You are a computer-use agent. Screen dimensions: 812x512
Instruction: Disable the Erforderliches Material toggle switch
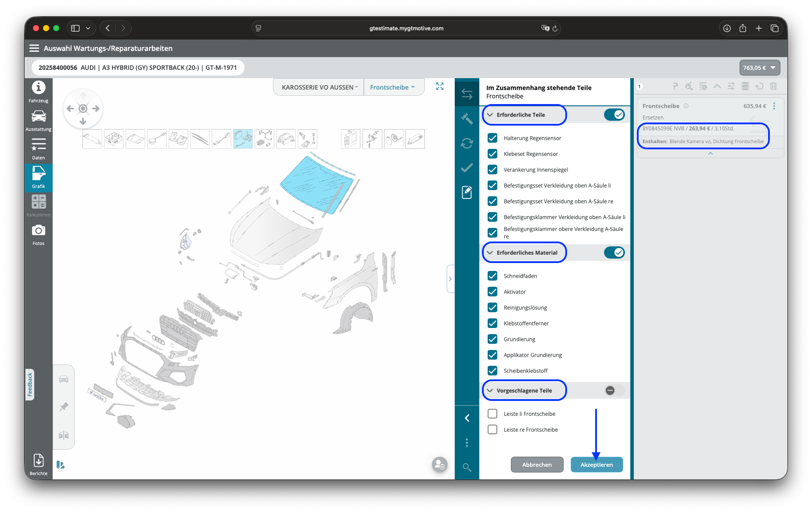[x=614, y=252]
